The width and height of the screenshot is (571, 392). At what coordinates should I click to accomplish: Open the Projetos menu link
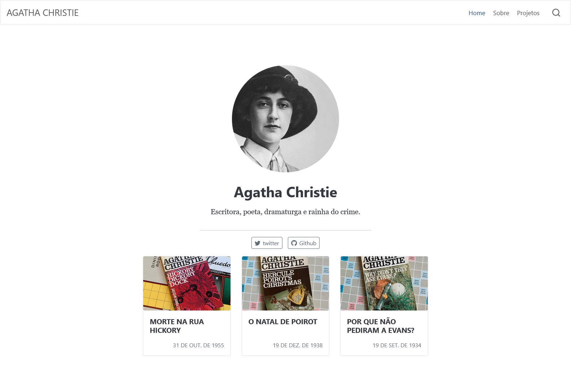(528, 13)
